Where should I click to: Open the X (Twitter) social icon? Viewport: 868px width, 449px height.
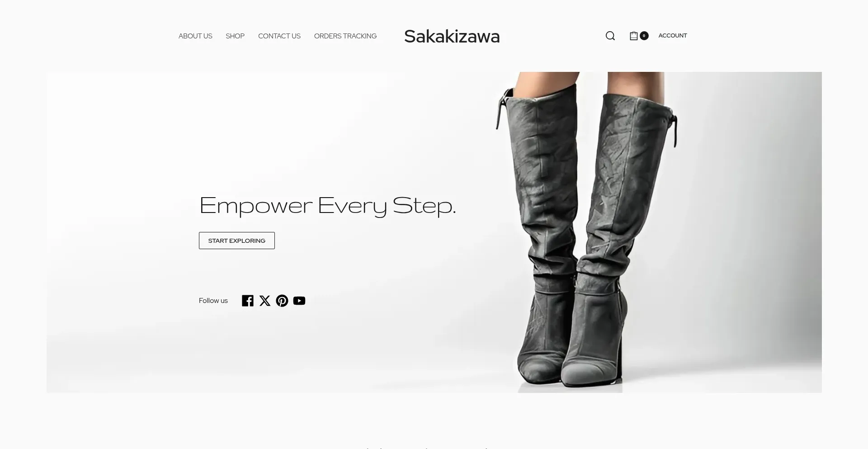(x=265, y=301)
